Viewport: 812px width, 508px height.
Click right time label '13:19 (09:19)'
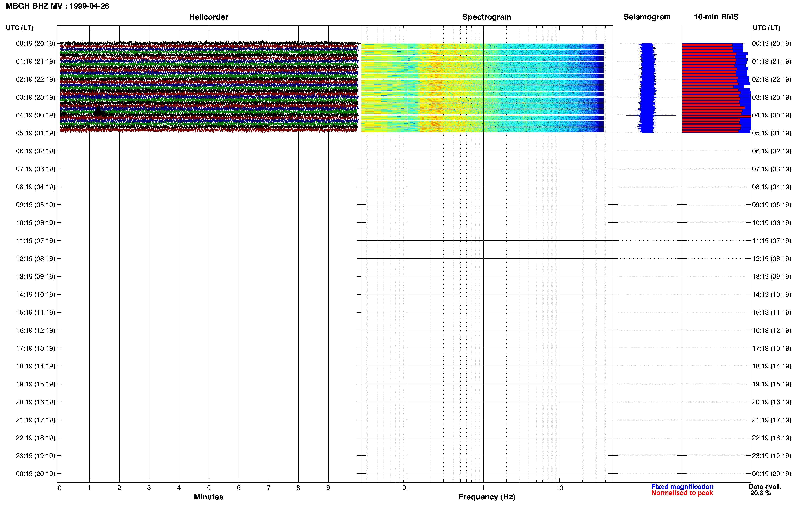pyautogui.click(x=772, y=277)
